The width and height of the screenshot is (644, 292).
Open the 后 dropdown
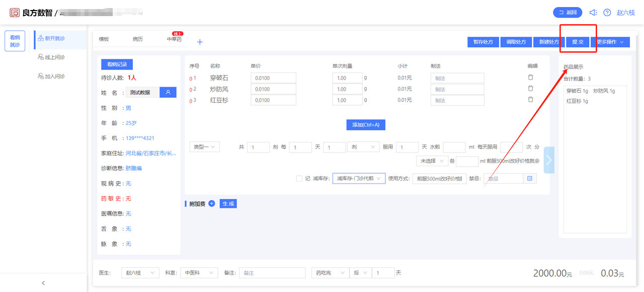(x=361, y=272)
